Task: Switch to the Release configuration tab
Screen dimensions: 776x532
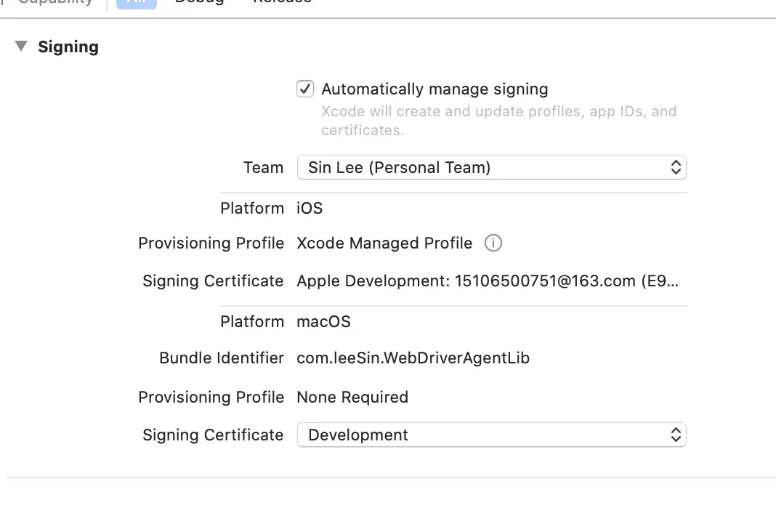Action: pyautogui.click(x=282, y=2)
